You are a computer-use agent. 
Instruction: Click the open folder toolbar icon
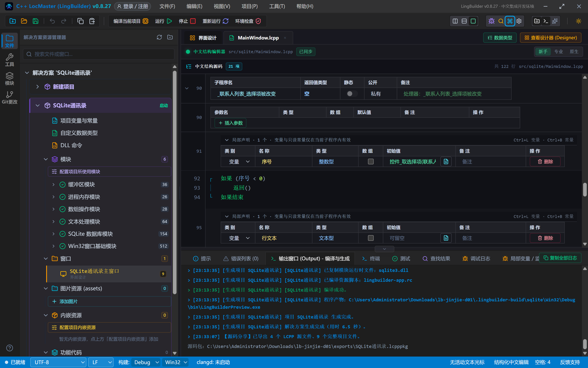[24, 21]
